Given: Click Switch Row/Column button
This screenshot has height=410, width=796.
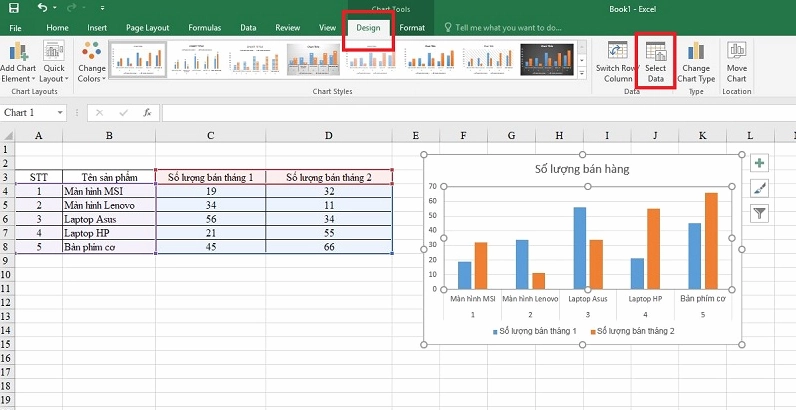Looking at the screenshot, I should (x=617, y=62).
